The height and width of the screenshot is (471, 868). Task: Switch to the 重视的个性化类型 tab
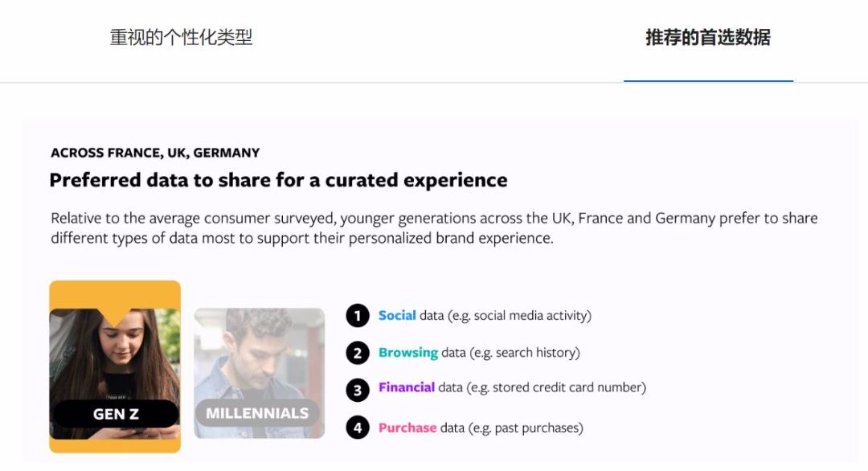click(x=181, y=38)
